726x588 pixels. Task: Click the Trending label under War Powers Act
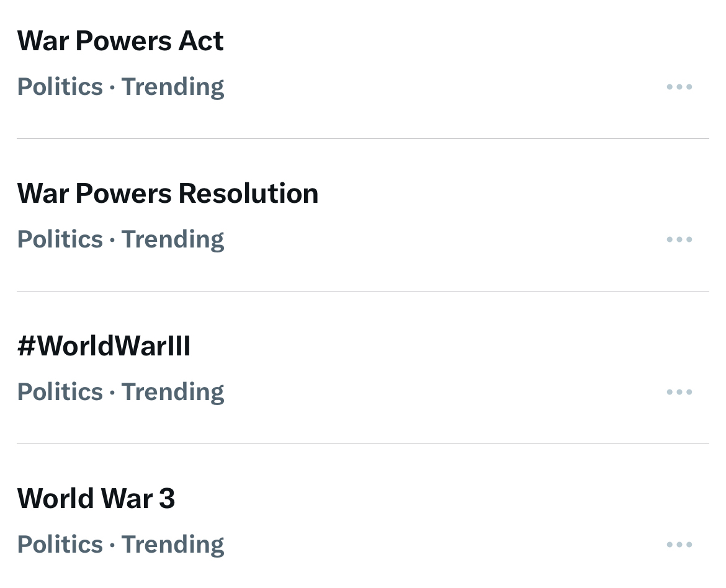pos(173,87)
